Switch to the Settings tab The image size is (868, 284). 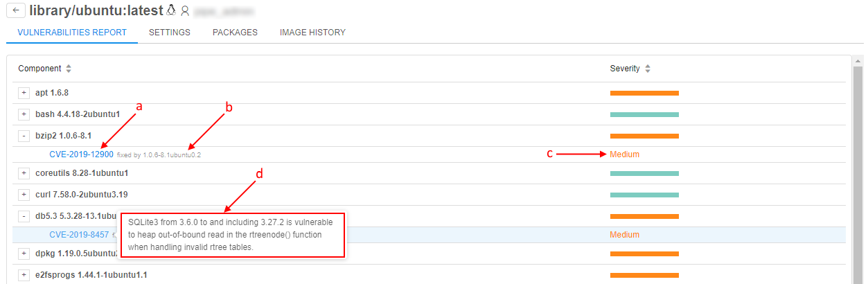click(170, 33)
